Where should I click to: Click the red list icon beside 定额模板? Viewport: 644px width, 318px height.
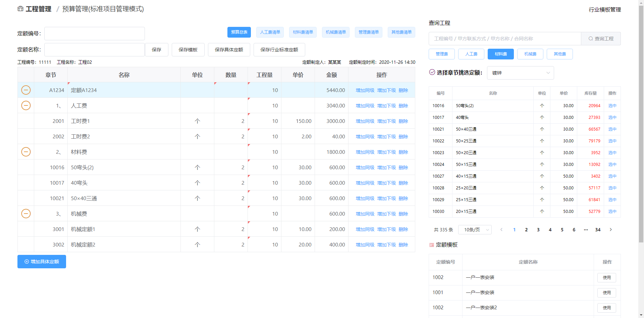(431, 245)
